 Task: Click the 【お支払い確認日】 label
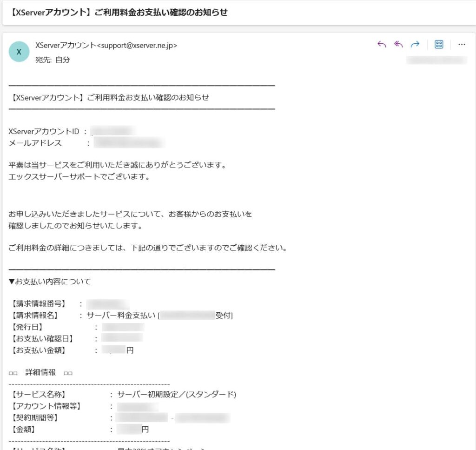point(42,338)
